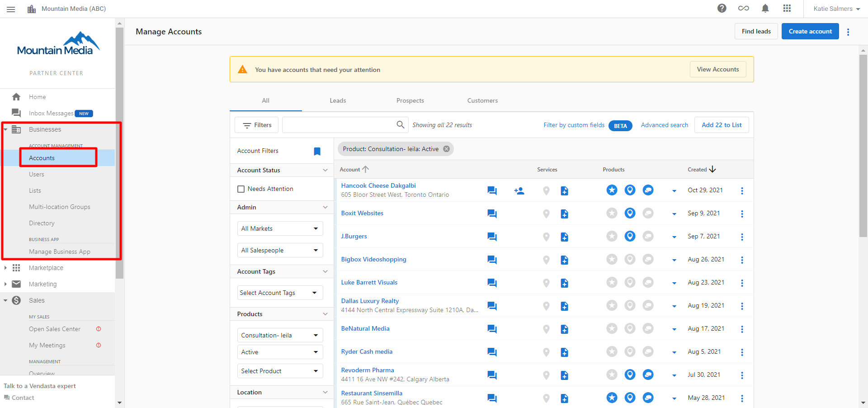Screen dimensions: 868x408
Task: Click the sidebar vertical scrollbar
Action: [x=119, y=154]
